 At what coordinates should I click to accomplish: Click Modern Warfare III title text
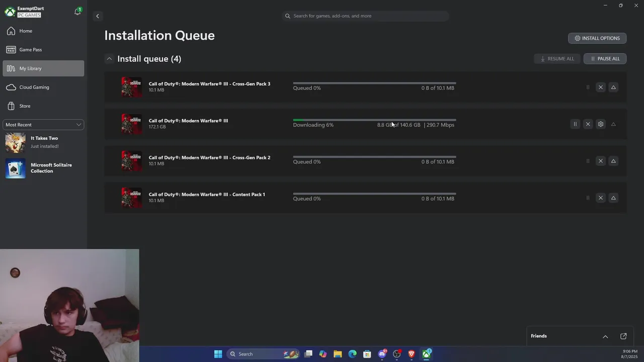point(188,121)
